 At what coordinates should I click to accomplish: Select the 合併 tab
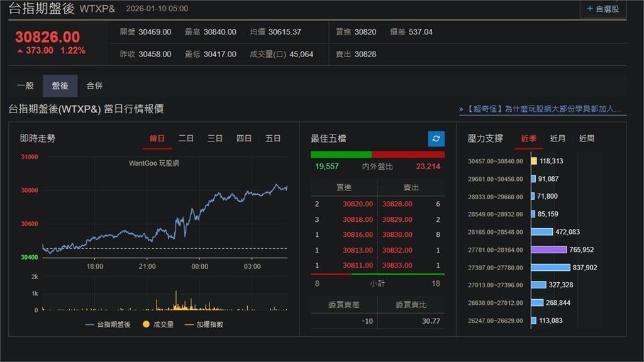click(x=95, y=85)
